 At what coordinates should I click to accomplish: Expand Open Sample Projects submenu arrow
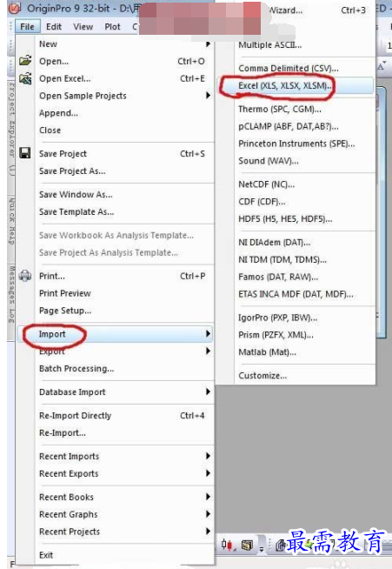[208, 96]
